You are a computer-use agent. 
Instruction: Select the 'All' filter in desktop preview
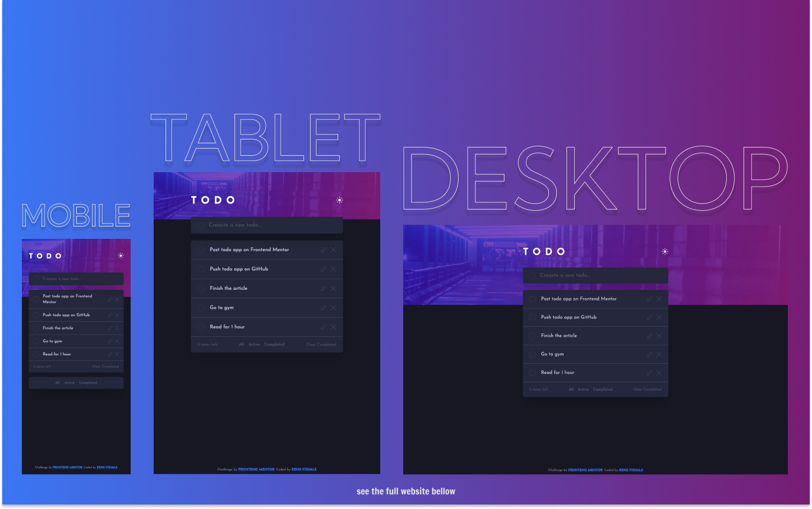coord(571,390)
